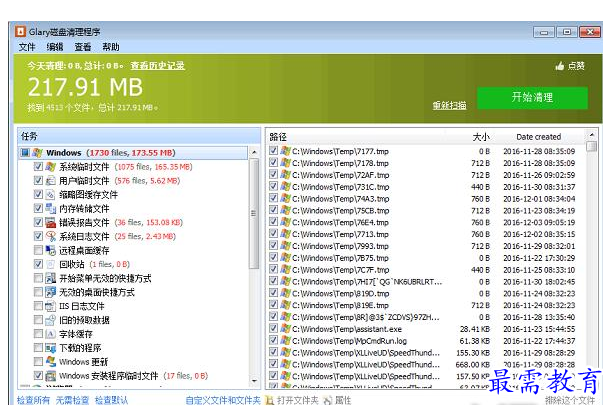Screen dimensions: 610x413
Task: Click the 旧的预取数据 item icon
Action: pos(51,320)
